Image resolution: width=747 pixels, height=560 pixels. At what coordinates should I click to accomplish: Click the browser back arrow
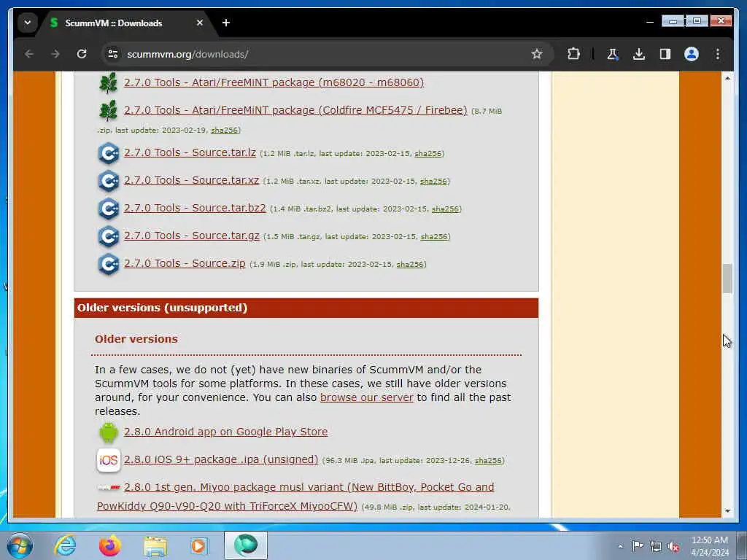[29, 54]
